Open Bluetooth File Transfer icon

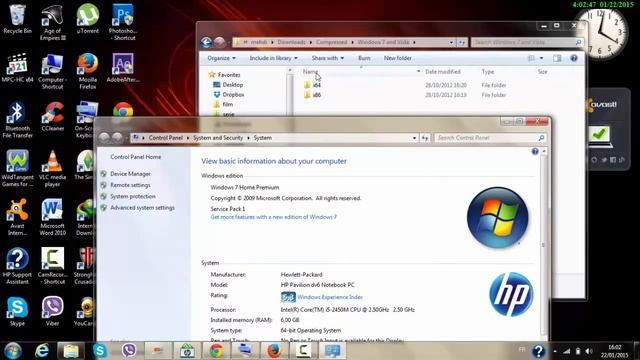[x=17, y=120]
